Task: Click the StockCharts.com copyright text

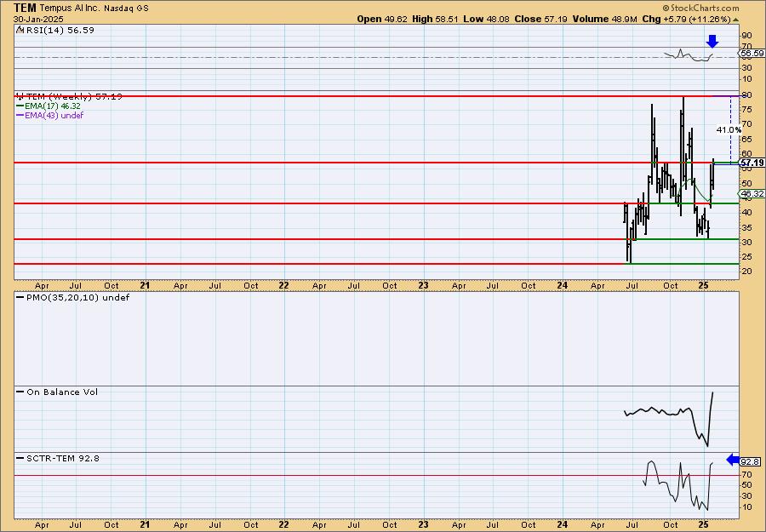Action: pos(700,9)
